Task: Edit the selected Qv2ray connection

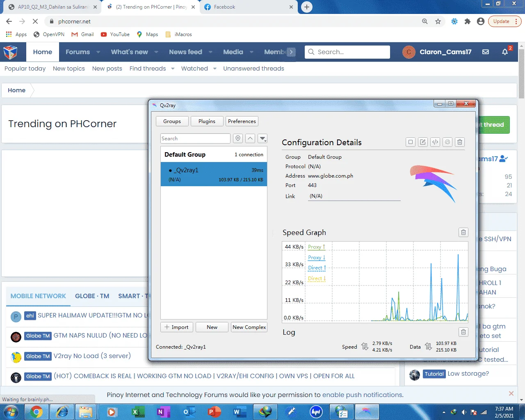Action: click(423, 142)
